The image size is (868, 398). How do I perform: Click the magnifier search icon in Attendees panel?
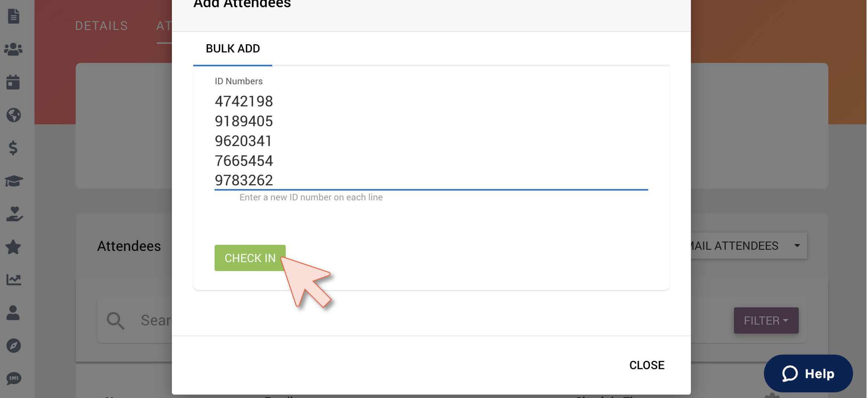point(115,320)
